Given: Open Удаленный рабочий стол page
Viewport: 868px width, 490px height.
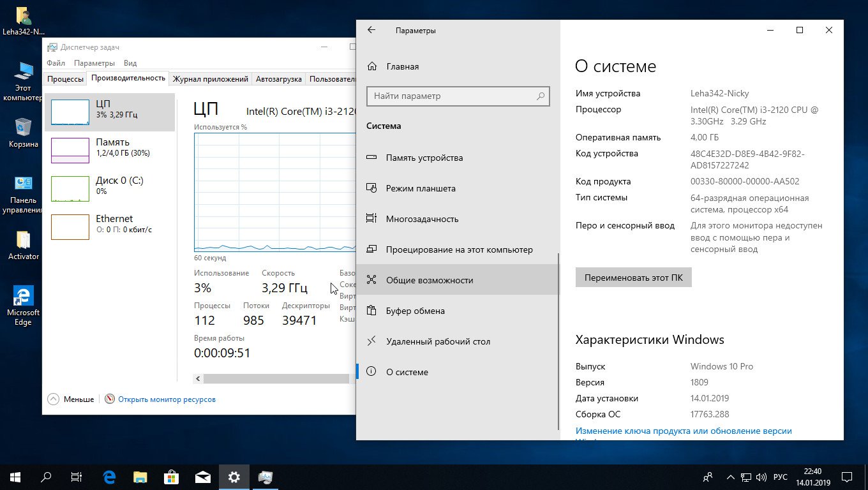Looking at the screenshot, I should click(457, 341).
